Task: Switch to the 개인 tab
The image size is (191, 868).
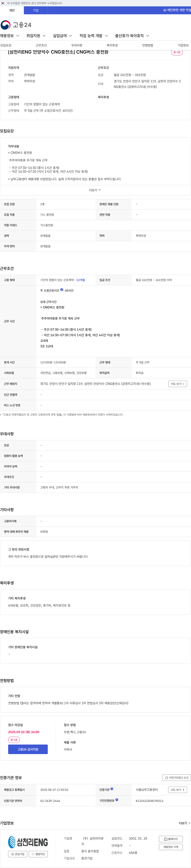Action: pyautogui.click(x=12, y=10)
